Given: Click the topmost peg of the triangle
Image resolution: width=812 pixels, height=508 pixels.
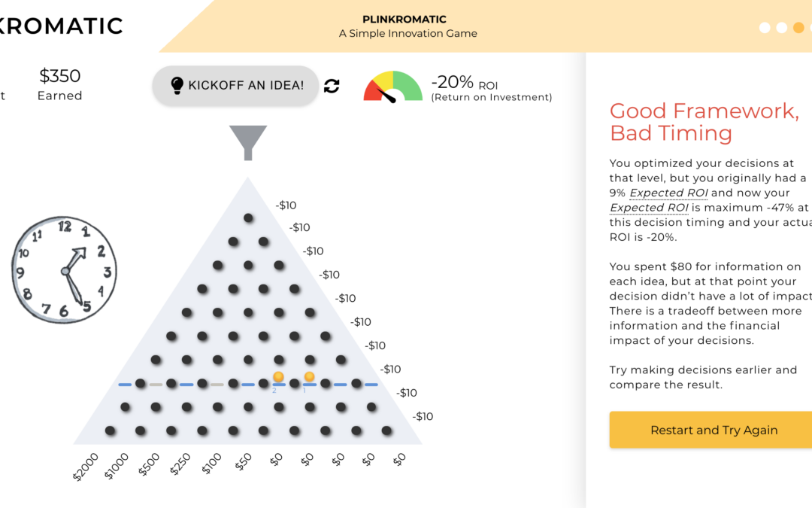Looking at the screenshot, I should pos(248,218).
